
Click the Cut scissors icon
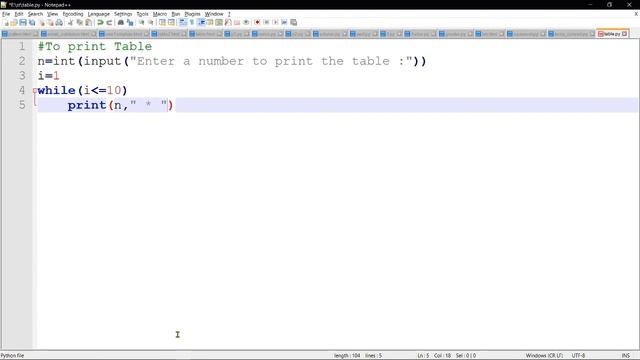click(70, 22)
